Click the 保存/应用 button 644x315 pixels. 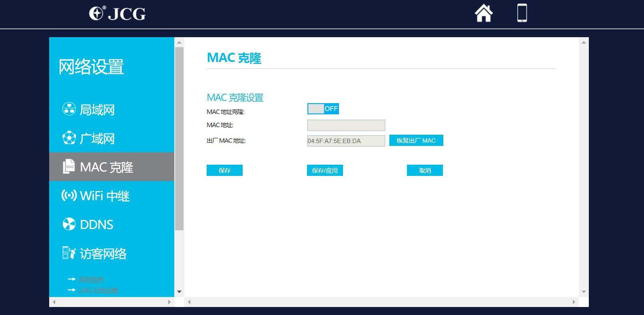point(325,170)
